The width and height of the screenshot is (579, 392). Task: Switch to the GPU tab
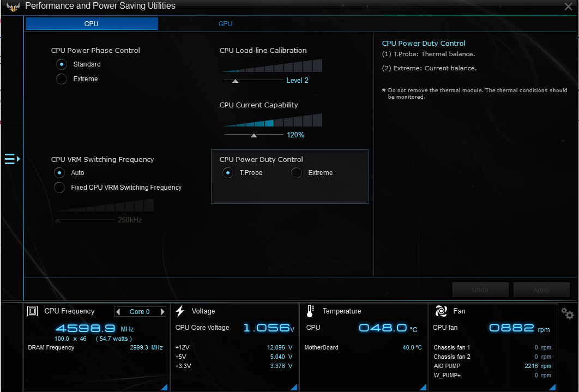pos(225,23)
